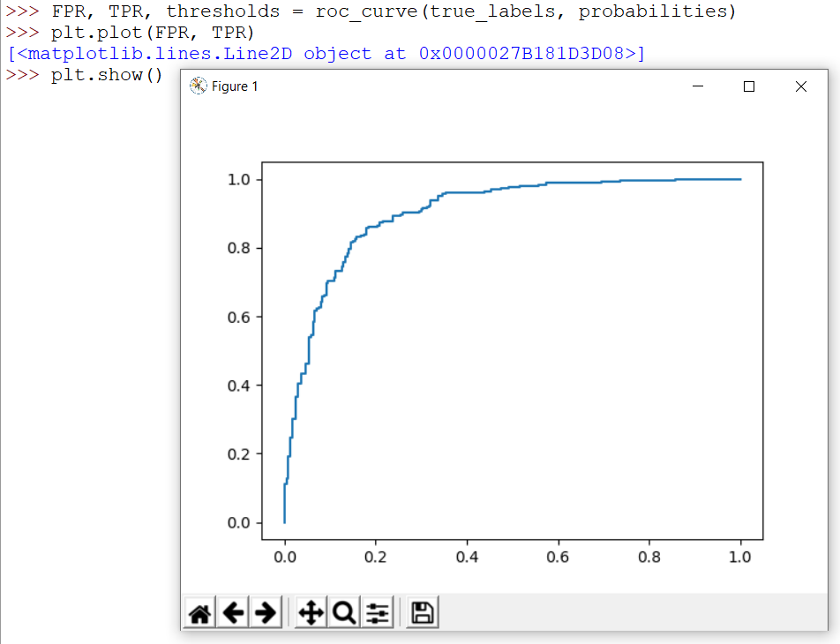Select the Zoom-to-rectangle tool icon

pyautogui.click(x=344, y=611)
